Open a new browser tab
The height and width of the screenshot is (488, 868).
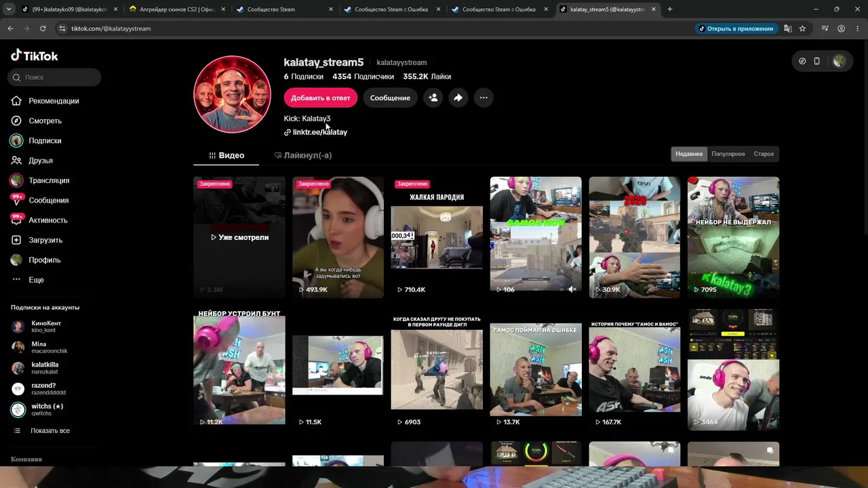click(670, 9)
